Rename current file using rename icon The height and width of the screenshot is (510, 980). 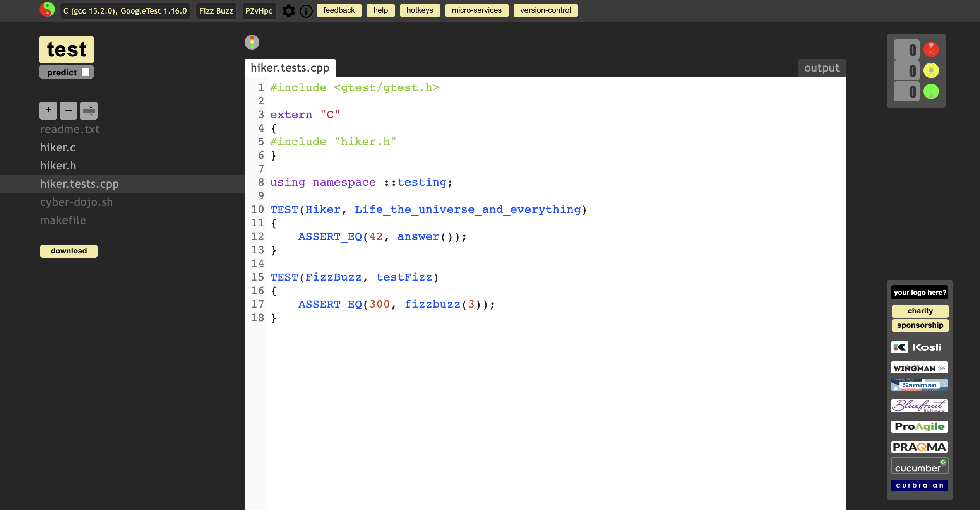point(89,111)
